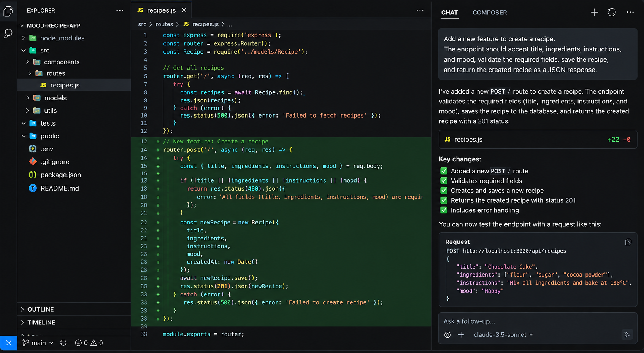Select the recipes.js editor tab

pyautogui.click(x=161, y=10)
